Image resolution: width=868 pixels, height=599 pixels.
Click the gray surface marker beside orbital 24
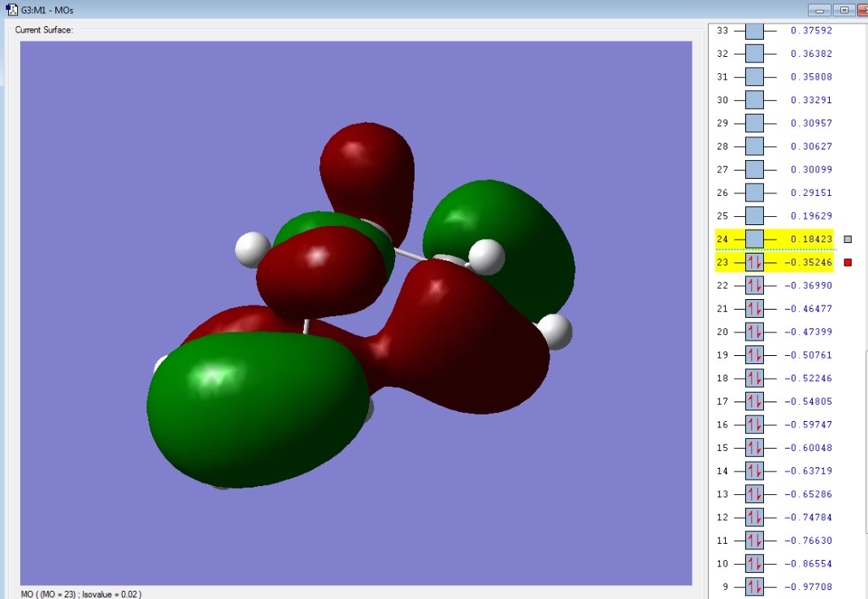(x=848, y=239)
